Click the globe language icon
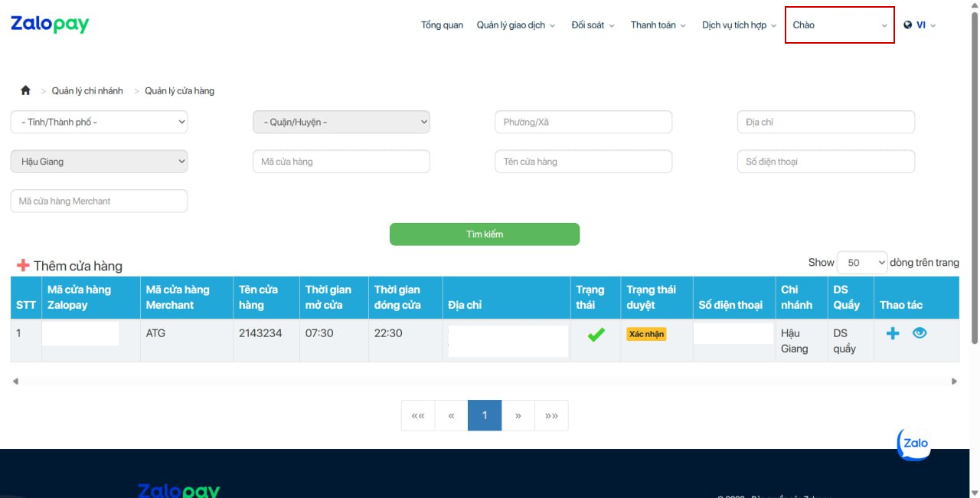Image resolution: width=980 pixels, height=498 pixels. [908, 25]
